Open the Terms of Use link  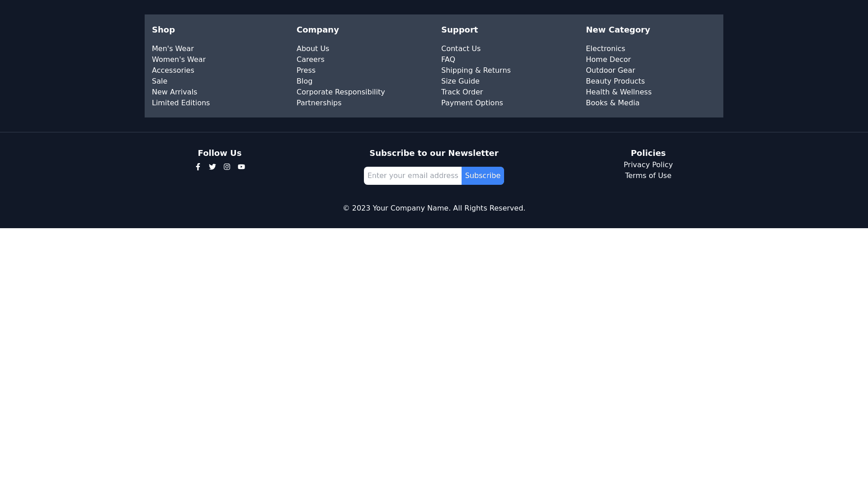pyautogui.click(x=648, y=176)
